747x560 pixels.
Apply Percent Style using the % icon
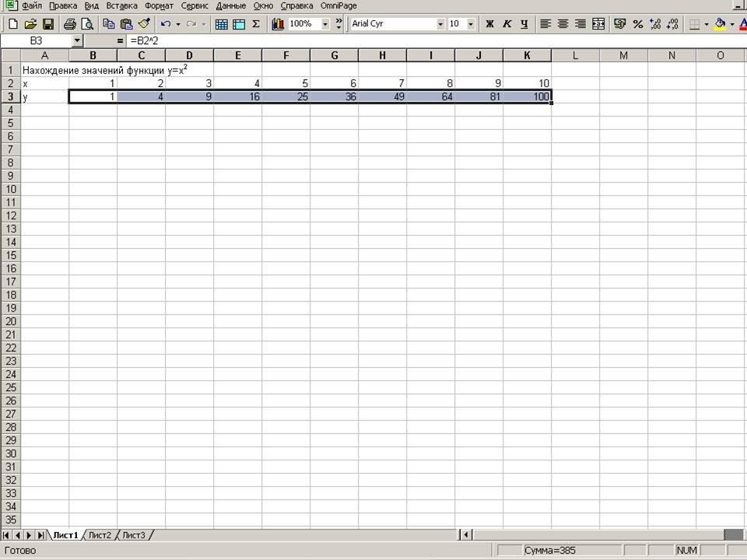638,24
